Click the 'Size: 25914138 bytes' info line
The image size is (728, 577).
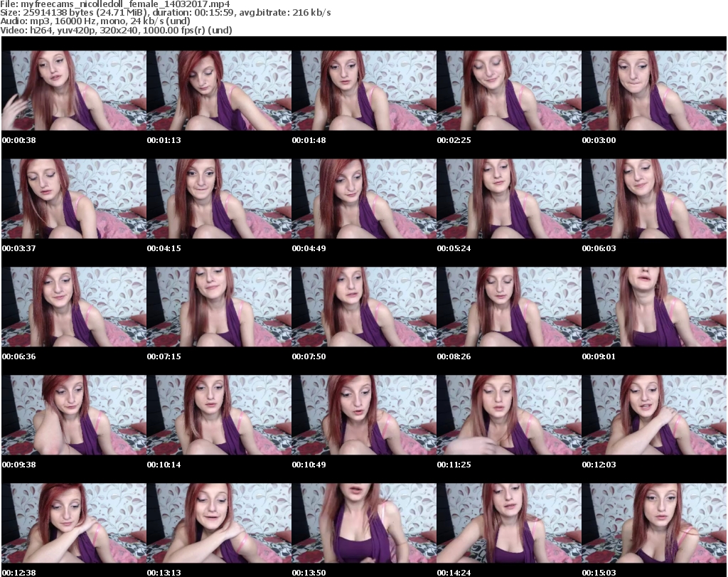(x=165, y=13)
